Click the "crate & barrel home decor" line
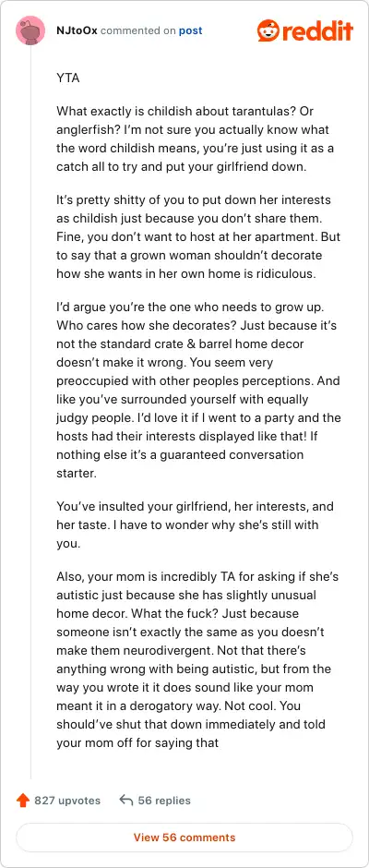The image size is (369, 868). pos(180,344)
